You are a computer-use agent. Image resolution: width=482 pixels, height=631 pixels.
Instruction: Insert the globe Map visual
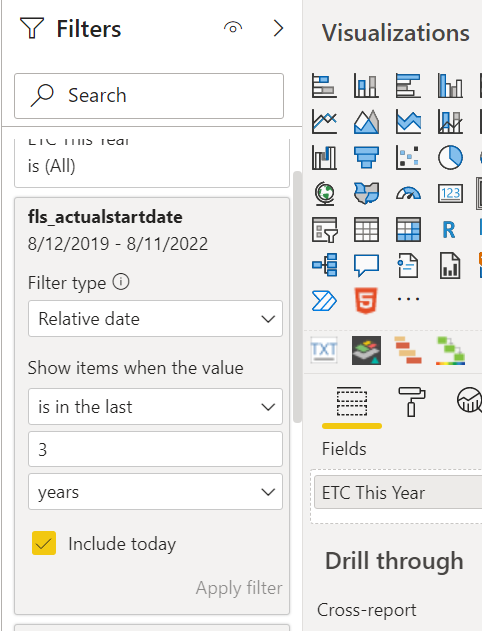tap(324, 194)
